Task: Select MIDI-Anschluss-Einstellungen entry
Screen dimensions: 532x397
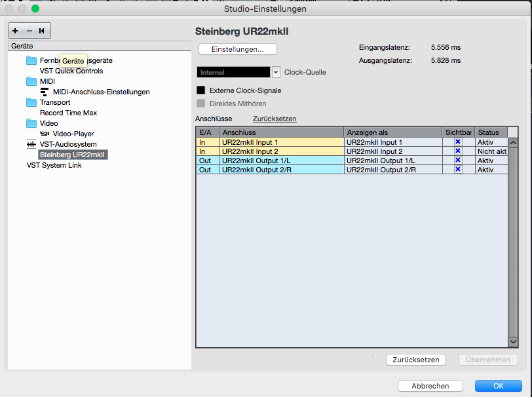Action: click(101, 92)
